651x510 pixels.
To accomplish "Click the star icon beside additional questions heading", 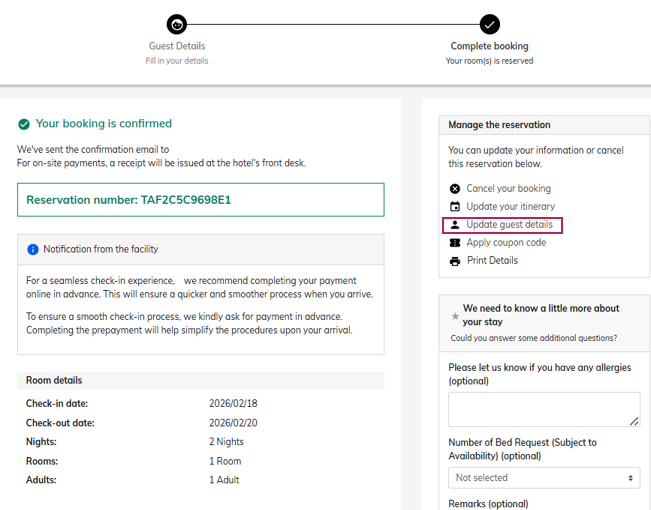I will [x=455, y=316].
